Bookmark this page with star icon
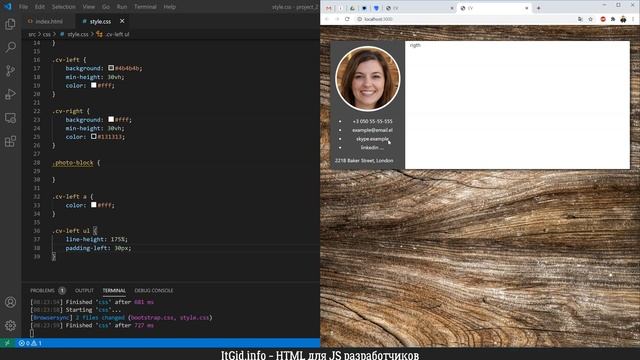Image resolution: width=640 pixels, height=360 pixels. pyautogui.click(x=590, y=19)
